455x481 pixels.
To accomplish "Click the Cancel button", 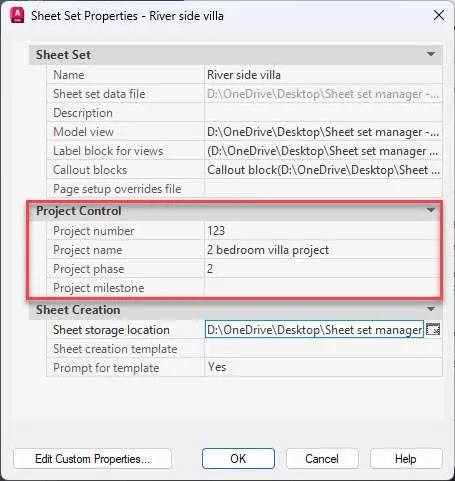I will click(322, 459).
